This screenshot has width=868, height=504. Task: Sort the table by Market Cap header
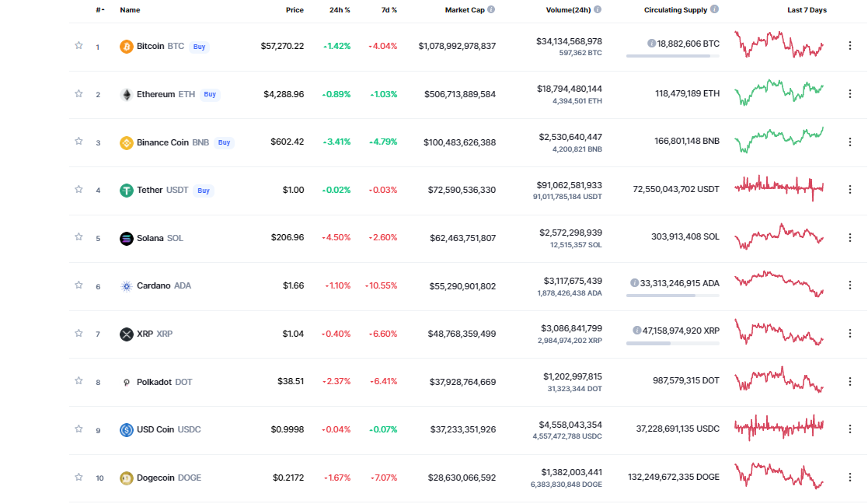(465, 10)
